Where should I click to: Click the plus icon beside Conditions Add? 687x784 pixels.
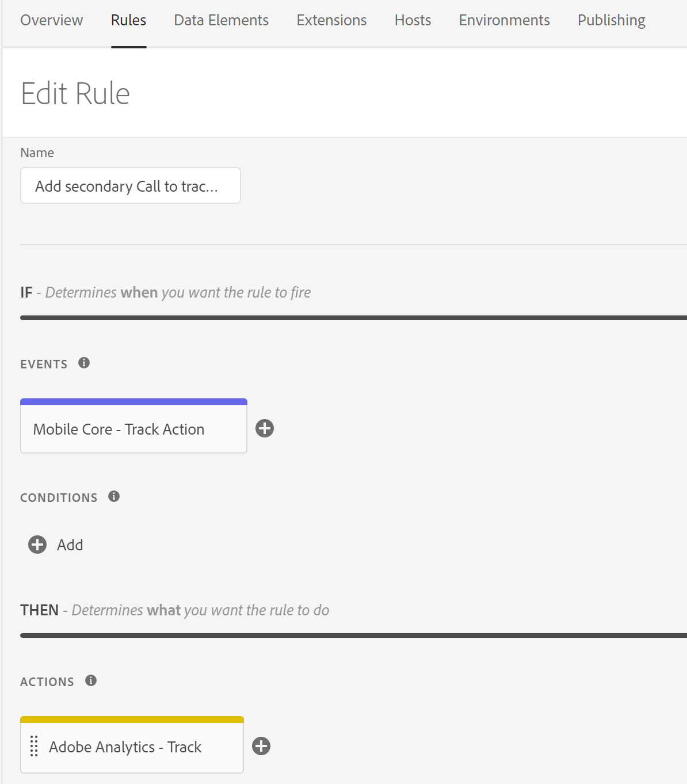point(37,545)
